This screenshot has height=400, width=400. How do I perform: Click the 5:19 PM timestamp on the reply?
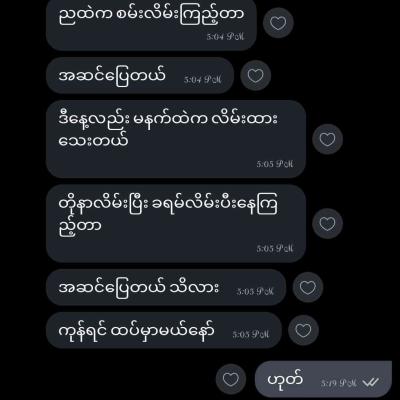339,383
